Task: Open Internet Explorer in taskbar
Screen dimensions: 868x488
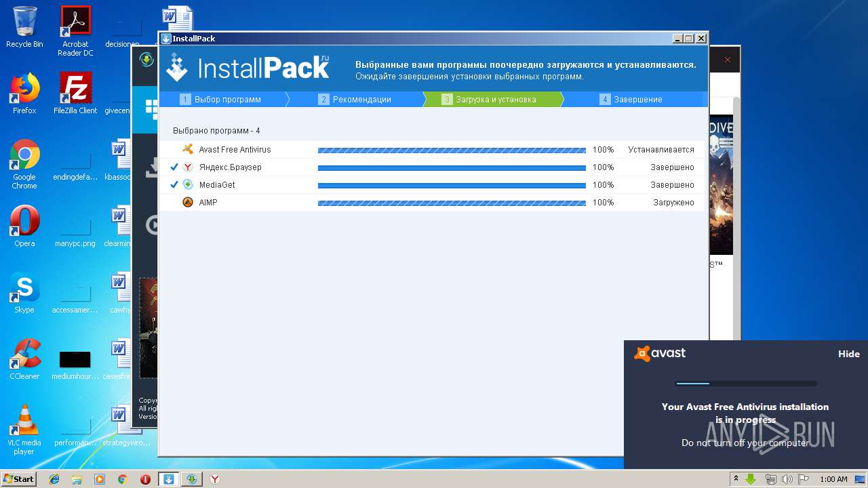Action: point(54,479)
